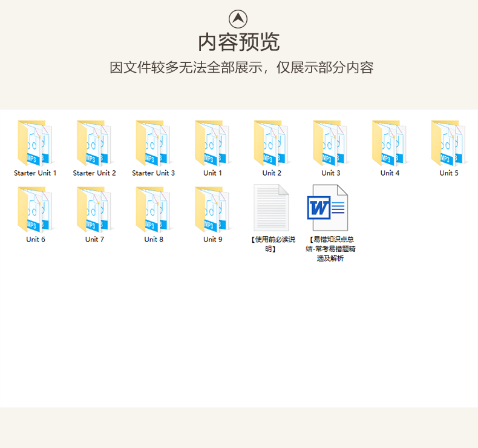Viewport: 478px width, 448px height.
Task: Click the 内容预览 heading
Action: point(238,42)
